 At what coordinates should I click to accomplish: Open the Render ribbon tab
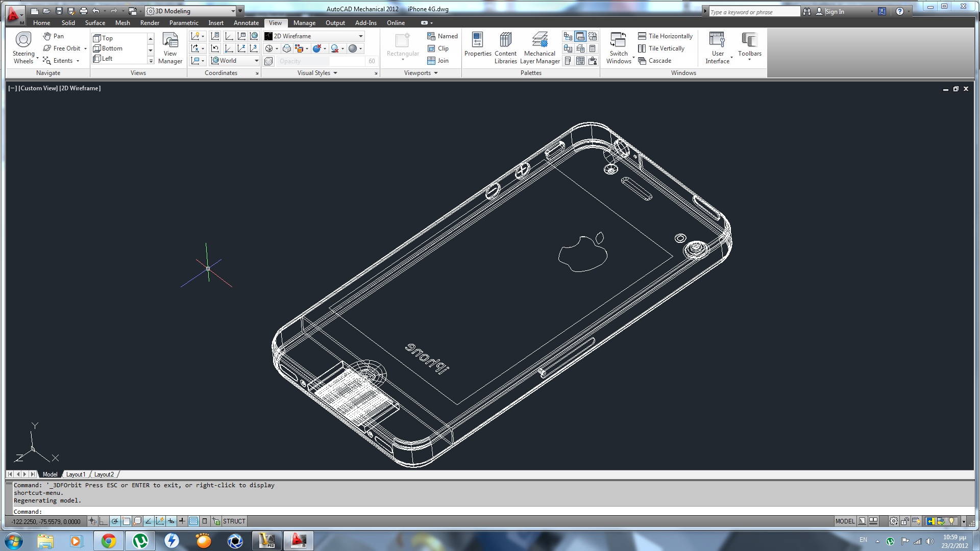pyautogui.click(x=150, y=23)
